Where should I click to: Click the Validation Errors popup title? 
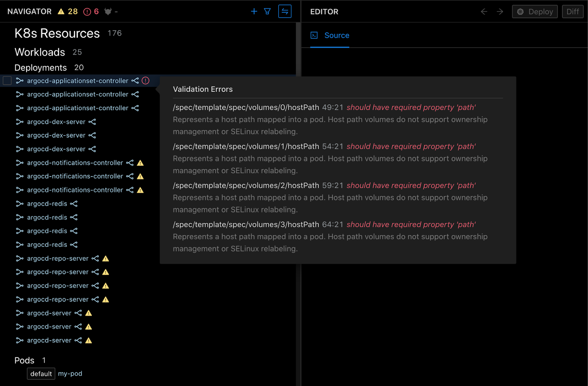coord(203,89)
